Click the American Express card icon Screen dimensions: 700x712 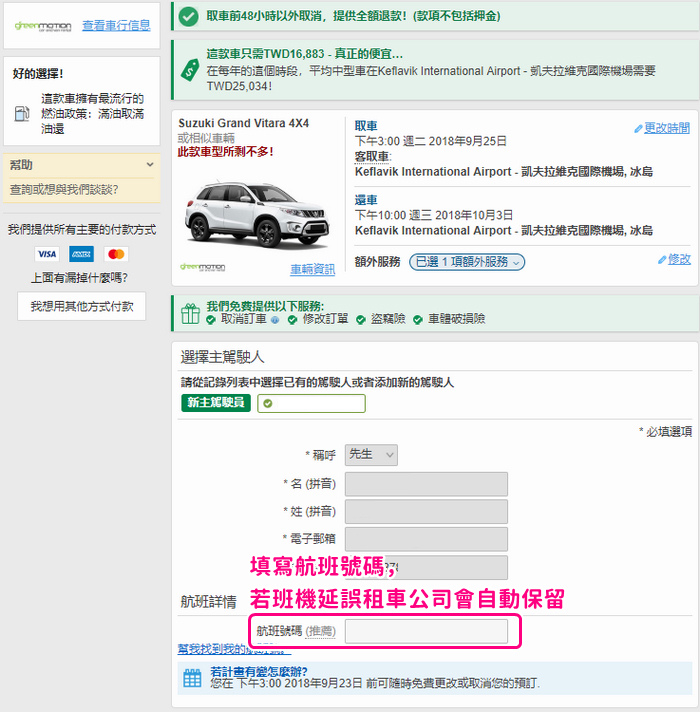pos(82,254)
